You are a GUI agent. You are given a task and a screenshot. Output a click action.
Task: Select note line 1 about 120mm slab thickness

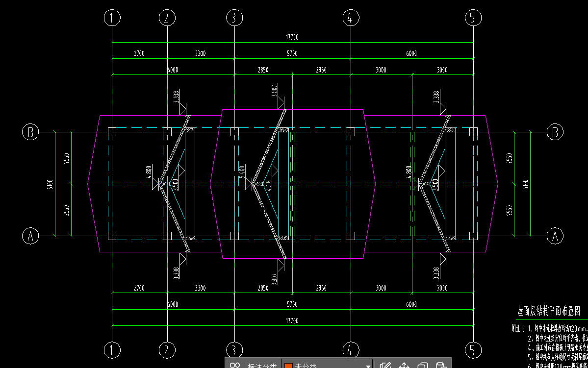point(558,328)
